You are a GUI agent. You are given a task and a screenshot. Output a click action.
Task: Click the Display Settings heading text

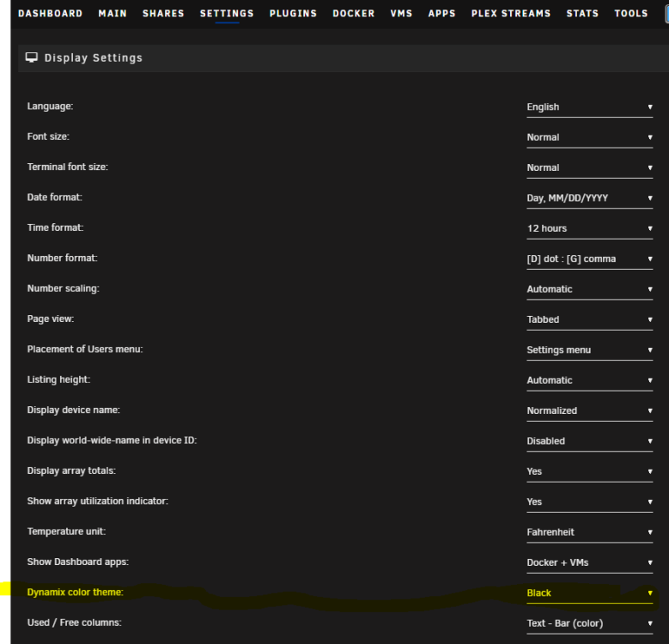[94, 58]
